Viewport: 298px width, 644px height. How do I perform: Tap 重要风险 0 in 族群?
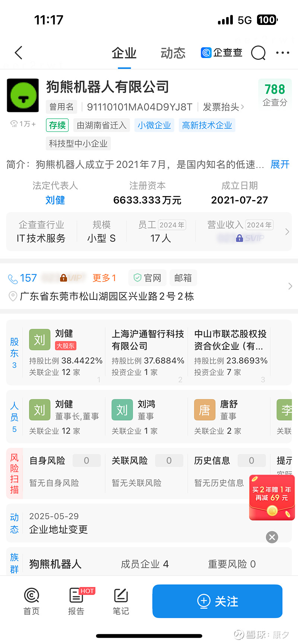(x=232, y=564)
